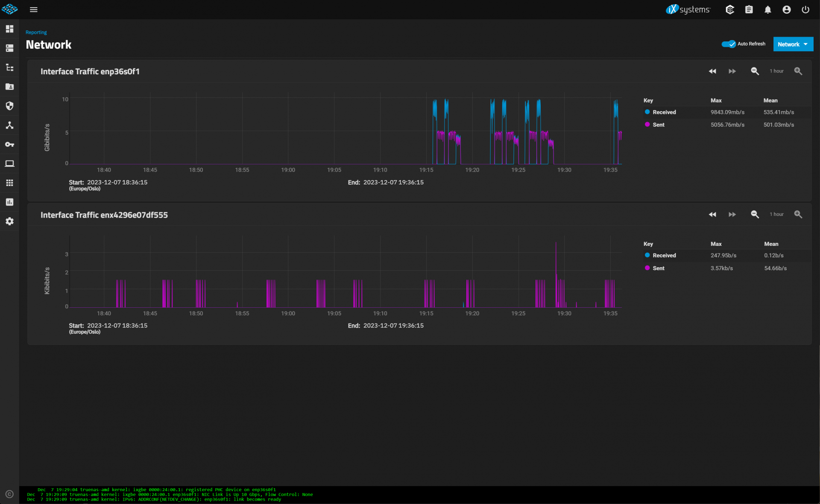Screen dimensions: 820x504
Task: Click the TrueNAS logo
Action: (x=9, y=9)
